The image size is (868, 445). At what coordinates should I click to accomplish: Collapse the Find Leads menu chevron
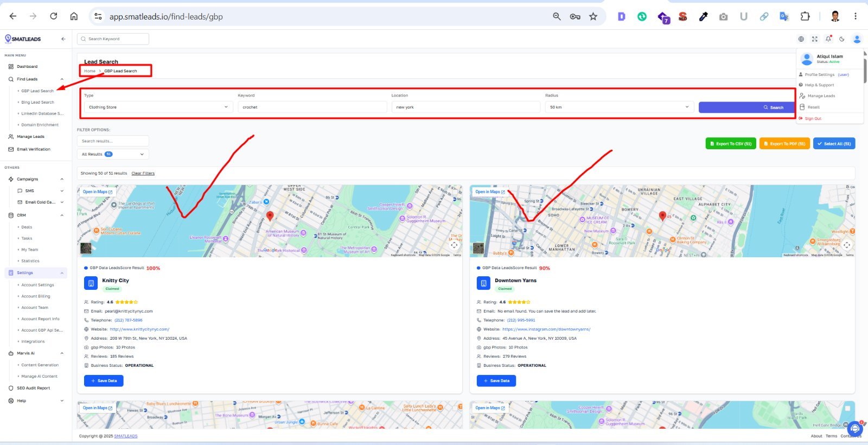click(x=62, y=79)
